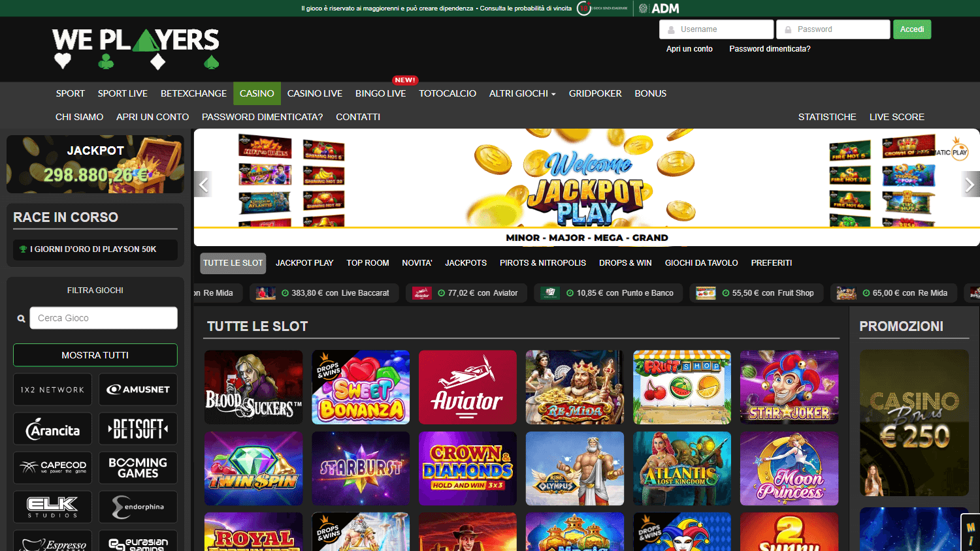Expand the Altri Giochi dropdown menu

click(522, 93)
